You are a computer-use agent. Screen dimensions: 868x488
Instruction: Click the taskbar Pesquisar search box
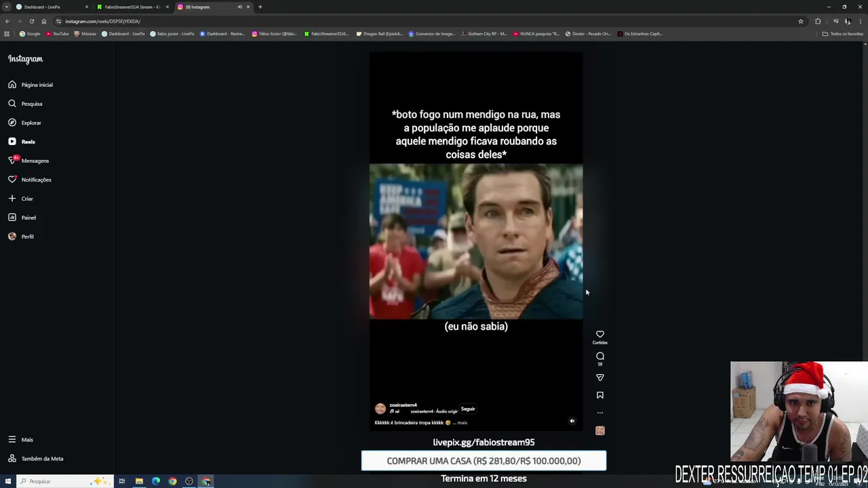click(62, 481)
